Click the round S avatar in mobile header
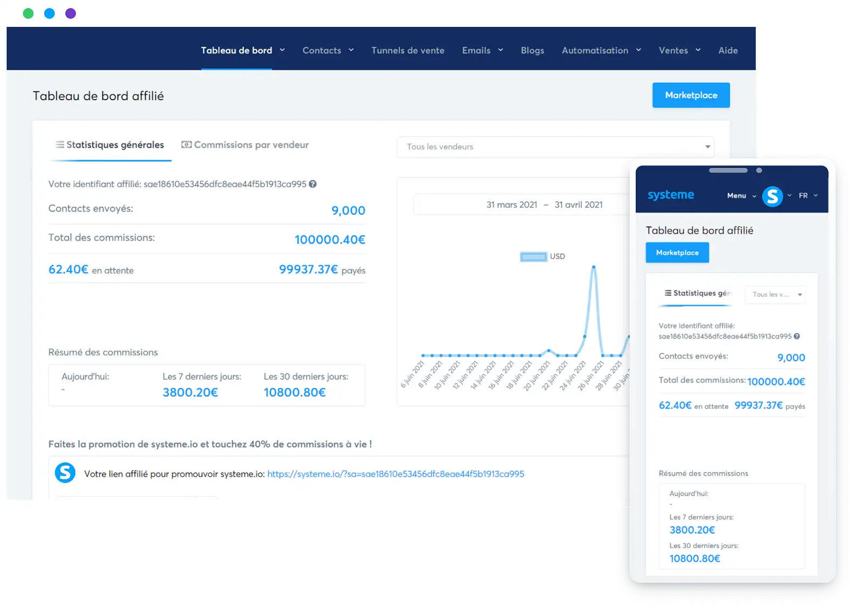The image size is (862, 616). click(x=772, y=196)
